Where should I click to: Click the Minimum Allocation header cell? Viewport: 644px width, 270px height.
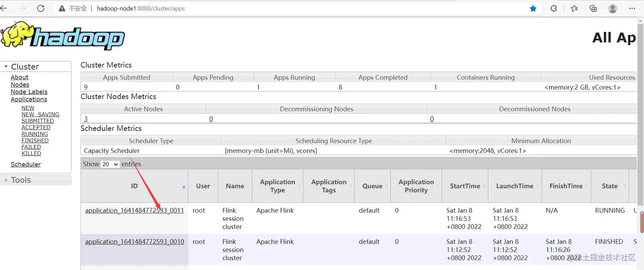[541, 141]
